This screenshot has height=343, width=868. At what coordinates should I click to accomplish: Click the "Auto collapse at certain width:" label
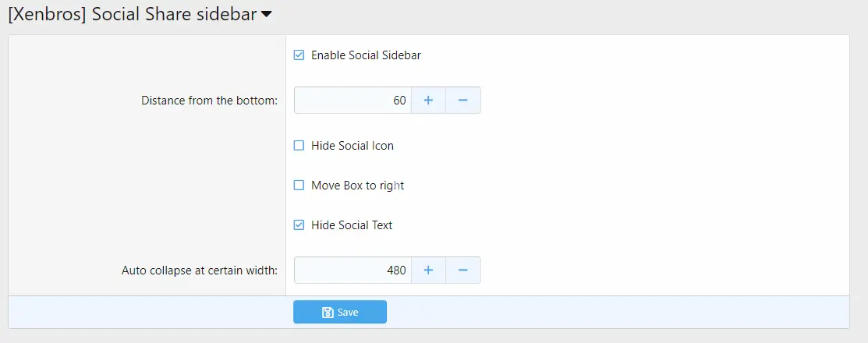200,271
